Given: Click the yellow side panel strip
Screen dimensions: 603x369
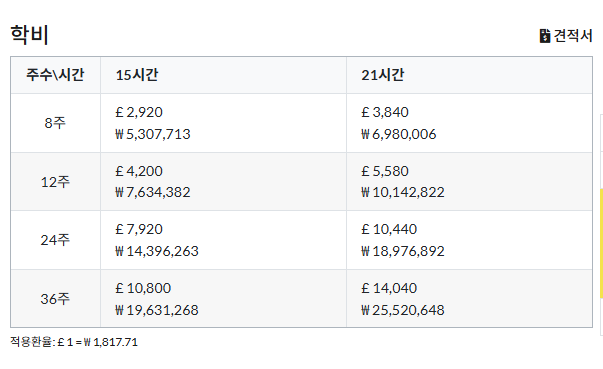Looking at the screenshot, I should 601,243.
